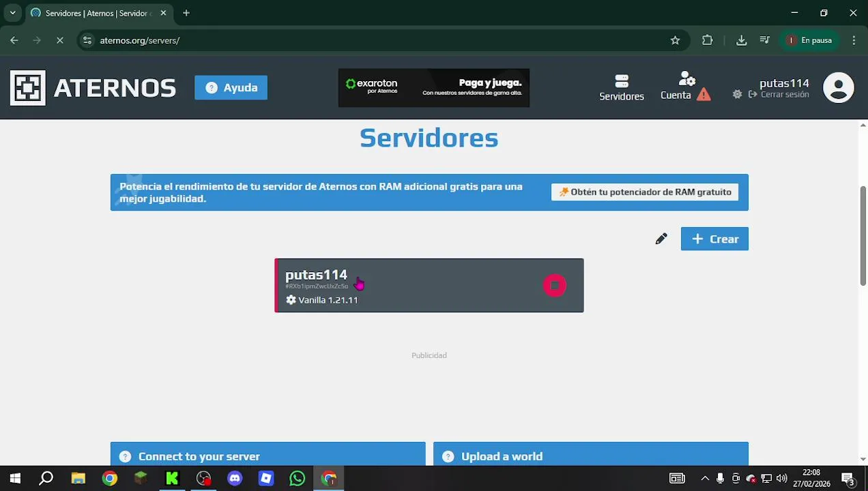Click Cerrar sesión to log out
This screenshot has height=491, width=868.
pos(779,94)
